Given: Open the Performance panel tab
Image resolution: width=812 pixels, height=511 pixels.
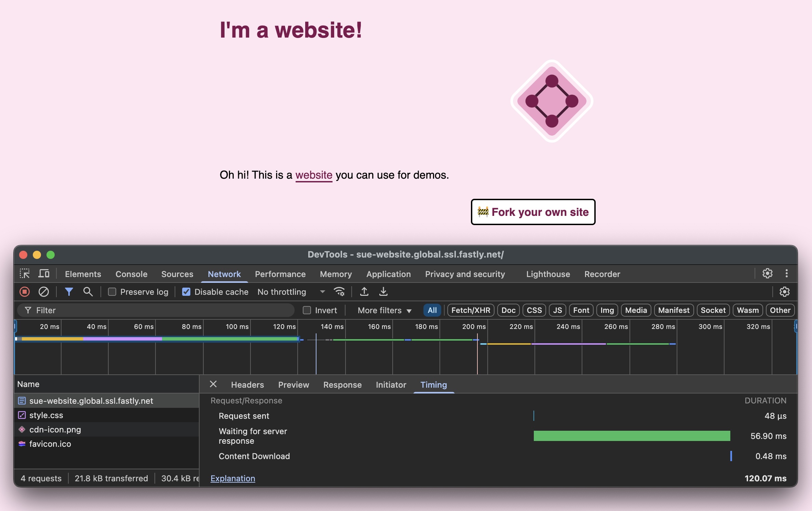Looking at the screenshot, I should (x=280, y=274).
